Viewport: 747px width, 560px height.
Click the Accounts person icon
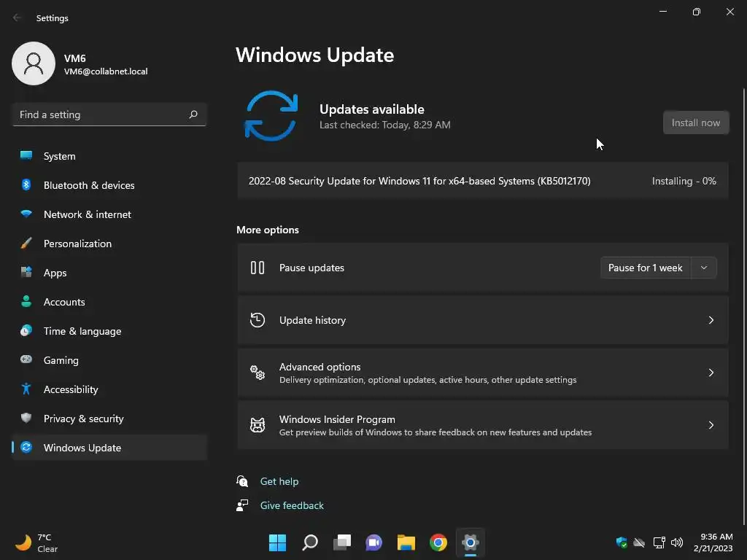[x=26, y=301]
